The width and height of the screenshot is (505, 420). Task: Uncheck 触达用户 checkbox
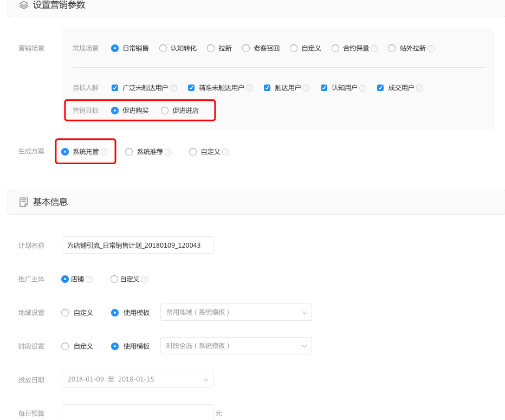pyautogui.click(x=267, y=88)
